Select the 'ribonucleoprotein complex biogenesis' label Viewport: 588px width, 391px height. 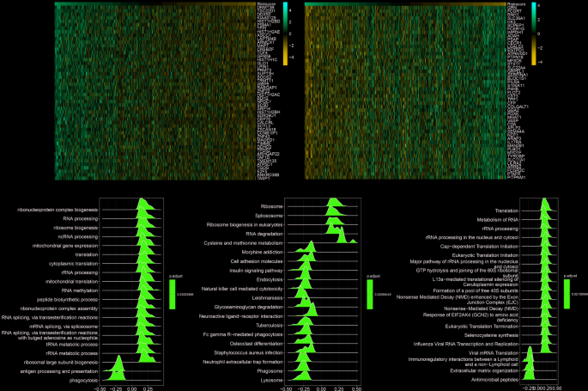58,210
